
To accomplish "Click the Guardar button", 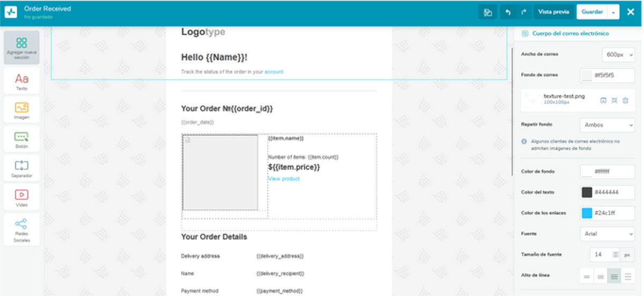I will tap(592, 12).
